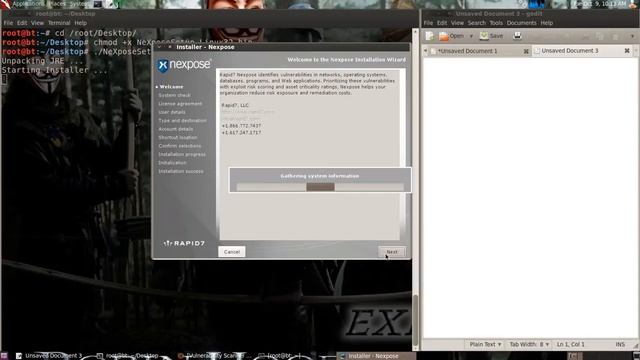This screenshot has width=640, height=360.
Task: Click the Print icon in gedit toolbar
Action: click(517, 36)
